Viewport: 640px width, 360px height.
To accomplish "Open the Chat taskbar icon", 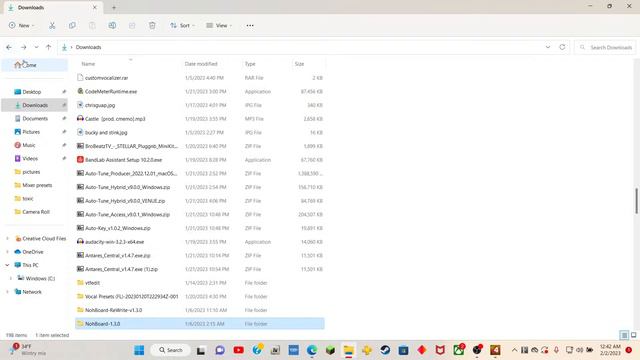I will [220, 350].
